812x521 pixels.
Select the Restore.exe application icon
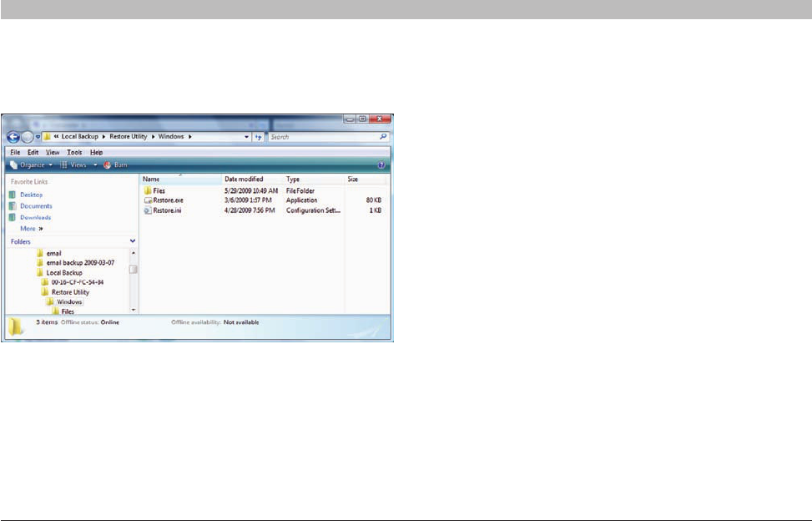(x=148, y=200)
